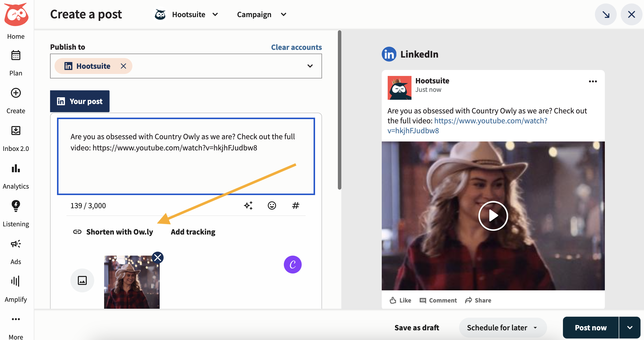Image resolution: width=644 pixels, height=340 pixels.
Task: Click the Just now timestamp
Action: [428, 90]
